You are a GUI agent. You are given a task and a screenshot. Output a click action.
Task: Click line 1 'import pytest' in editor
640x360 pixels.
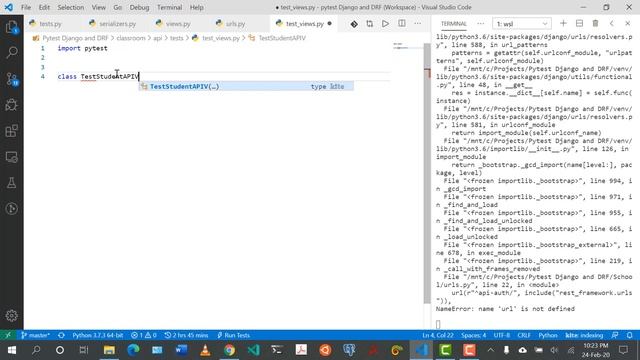82,48
